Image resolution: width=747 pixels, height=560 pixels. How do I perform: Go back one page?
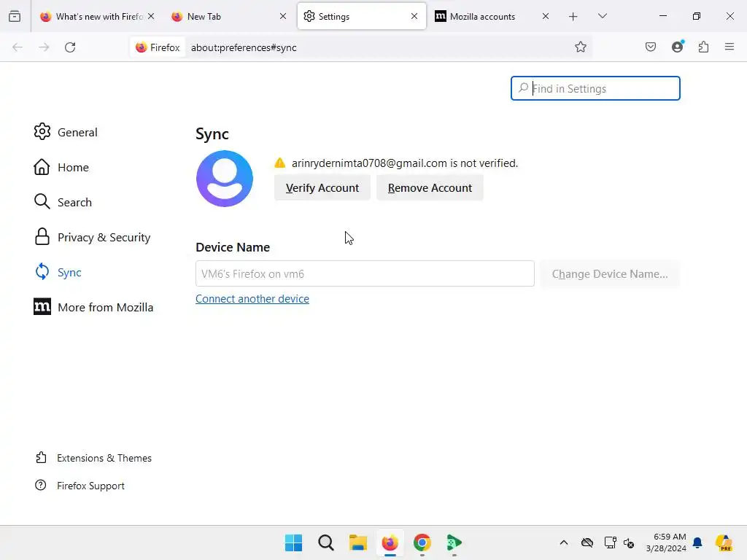pos(18,47)
